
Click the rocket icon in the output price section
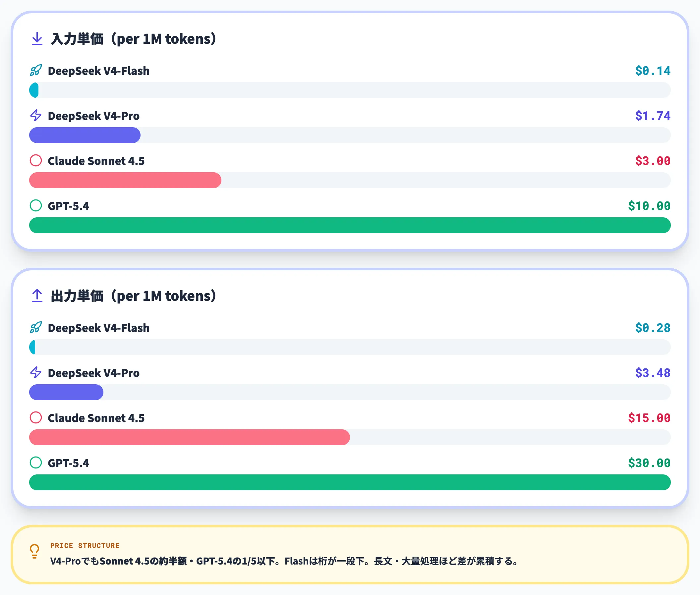tap(36, 328)
